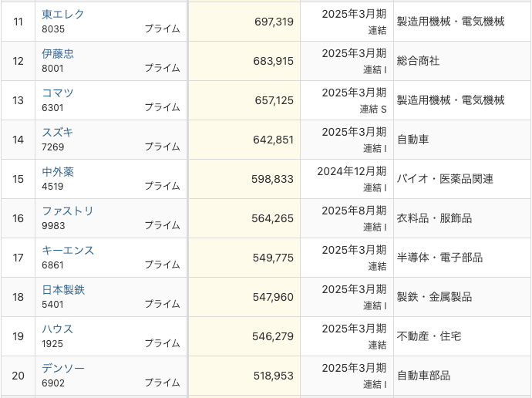Click stock code 4519
The width and height of the screenshot is (532, 398).
click(x=52, y=187)
